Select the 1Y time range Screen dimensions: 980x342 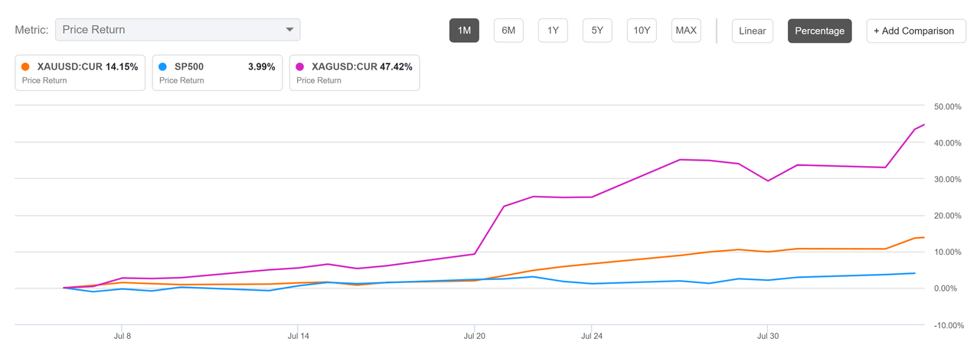pos(553,31)
